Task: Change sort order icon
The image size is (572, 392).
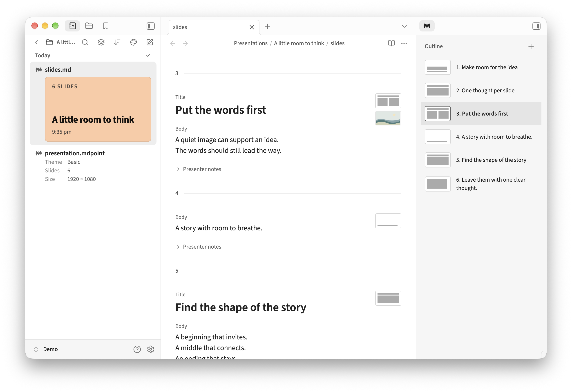Action: coord(117,42)
